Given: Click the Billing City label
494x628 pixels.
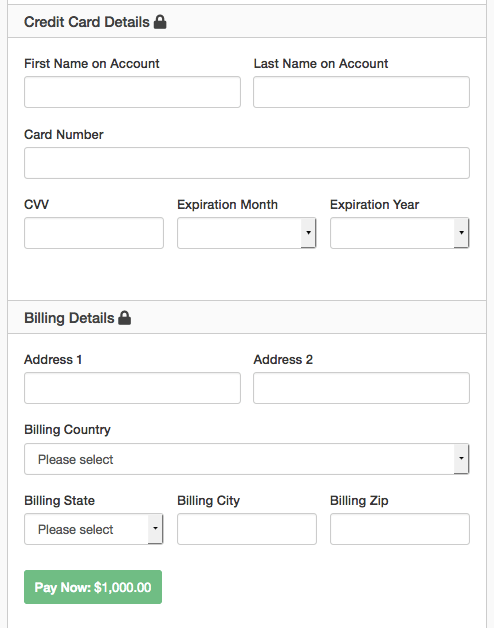Looking at the screenshot, I should (208, 501).
